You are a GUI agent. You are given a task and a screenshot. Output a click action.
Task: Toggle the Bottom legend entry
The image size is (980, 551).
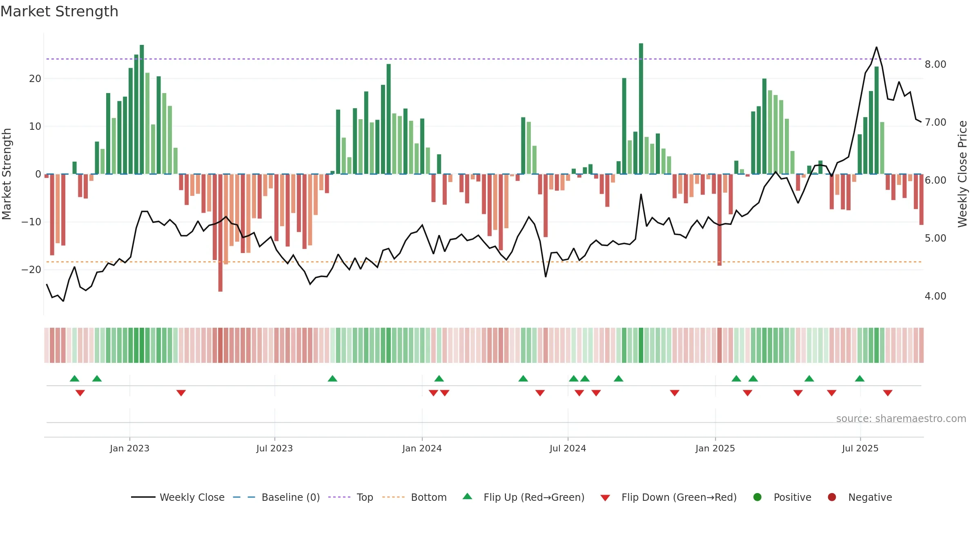coord(414,497)
